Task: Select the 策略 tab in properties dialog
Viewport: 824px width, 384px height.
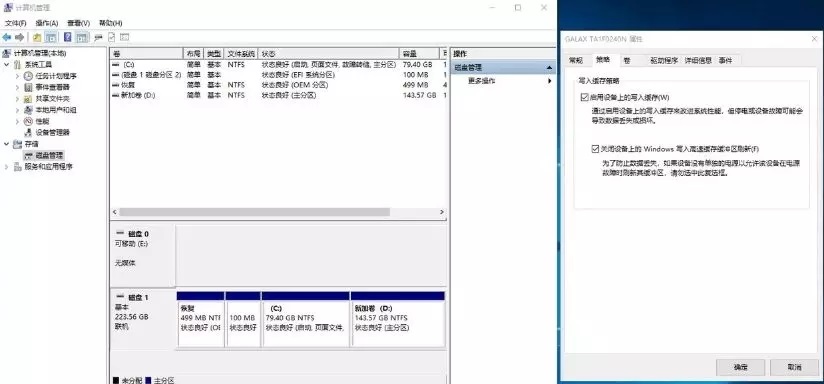Action: (x=603, y=59)
